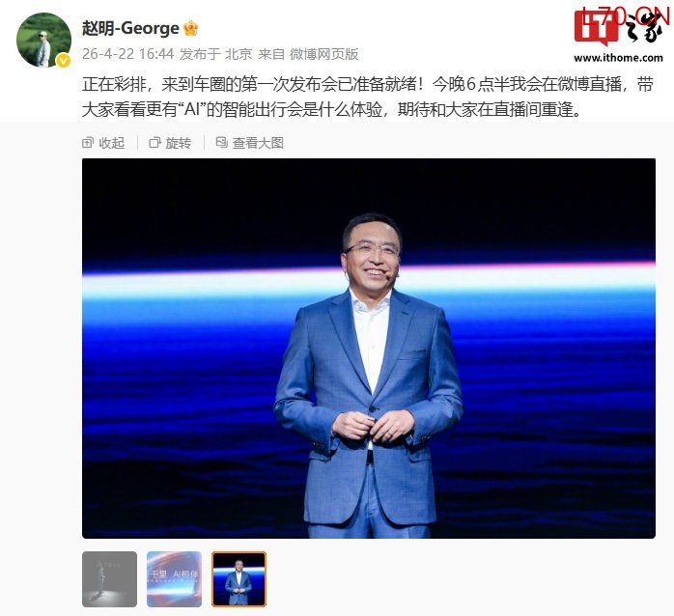674x616 pixels.
Task: Click the collapse (收起) icon
Action: (87, 143)
